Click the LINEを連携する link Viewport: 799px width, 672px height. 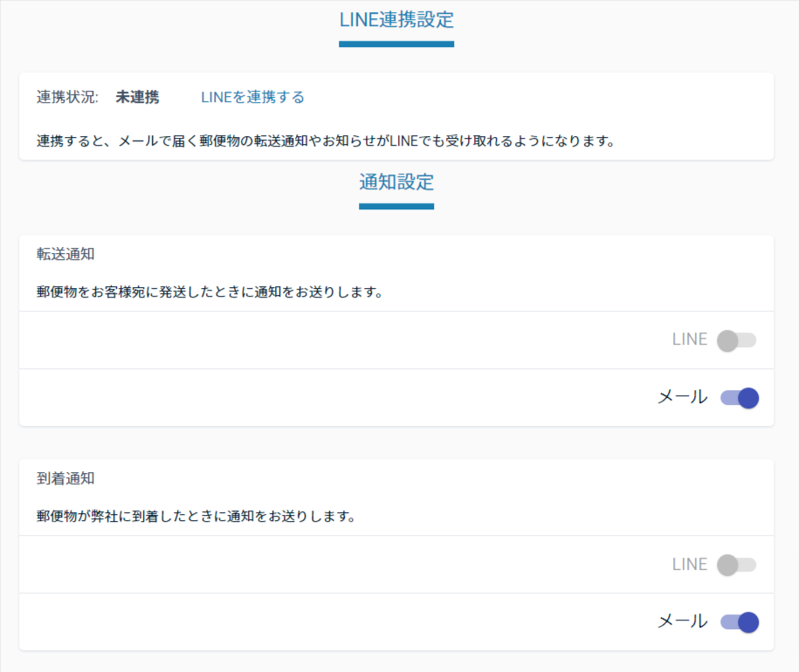252,97
